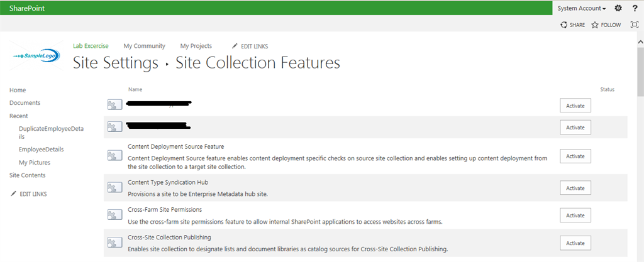Click Content Type Syndication Hub icon
The image size is (644, 262).
114,188
